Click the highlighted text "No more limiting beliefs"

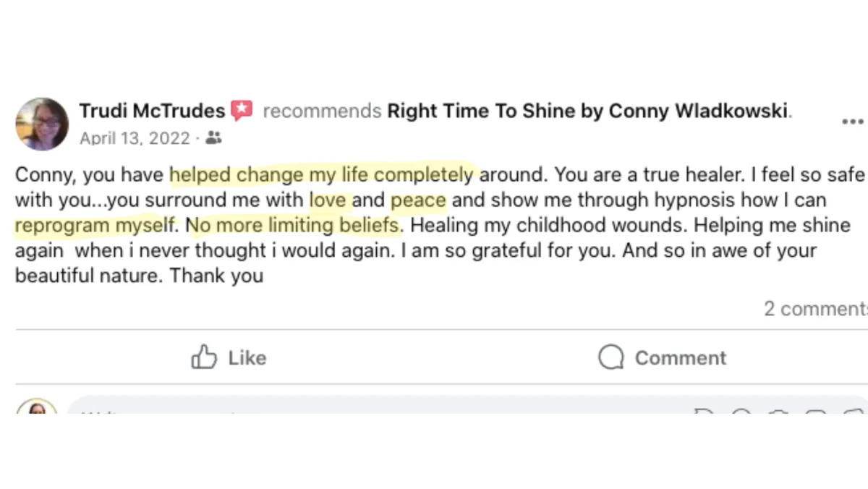click(294, 225)
